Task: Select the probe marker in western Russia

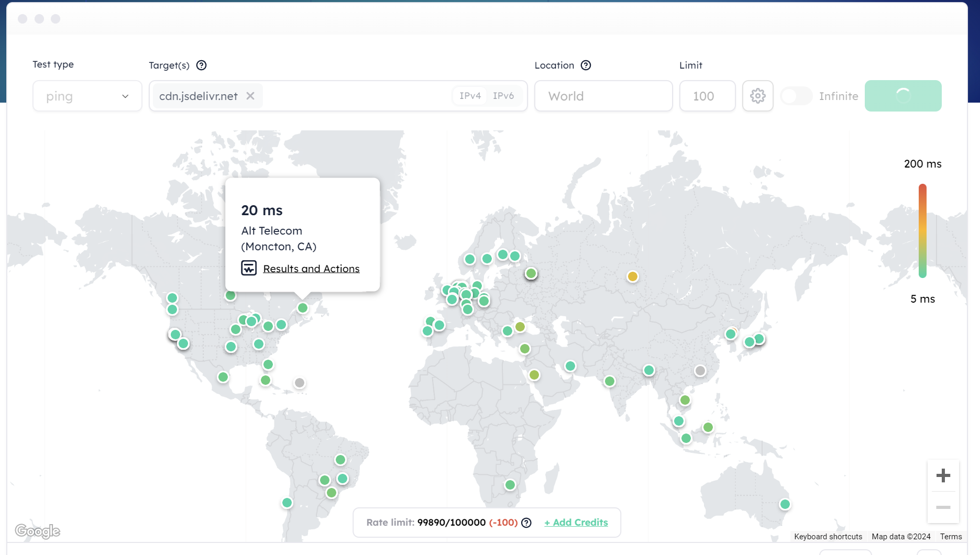Action: [x=531, y=273]
